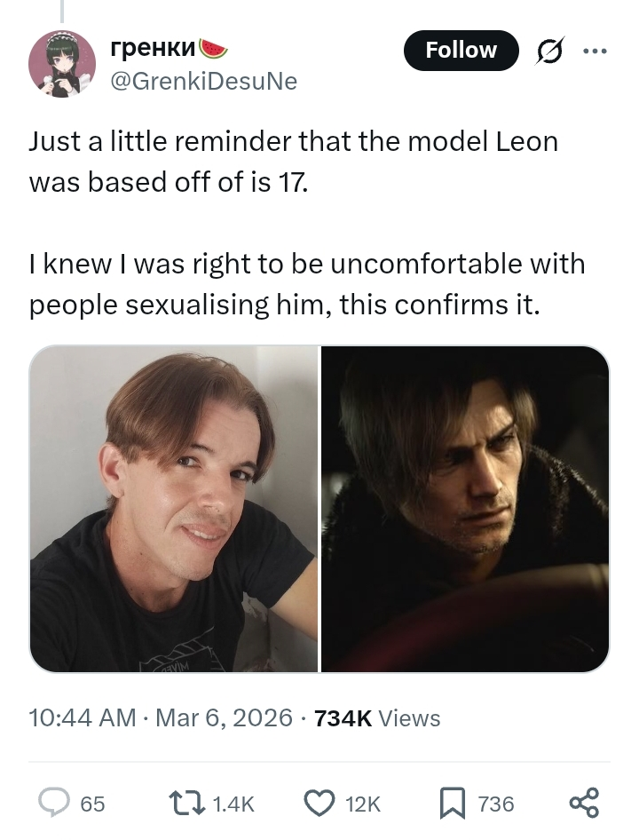Click the 734K Views label
Viewport: 639px width, 840px height.
tap(377, 717)
